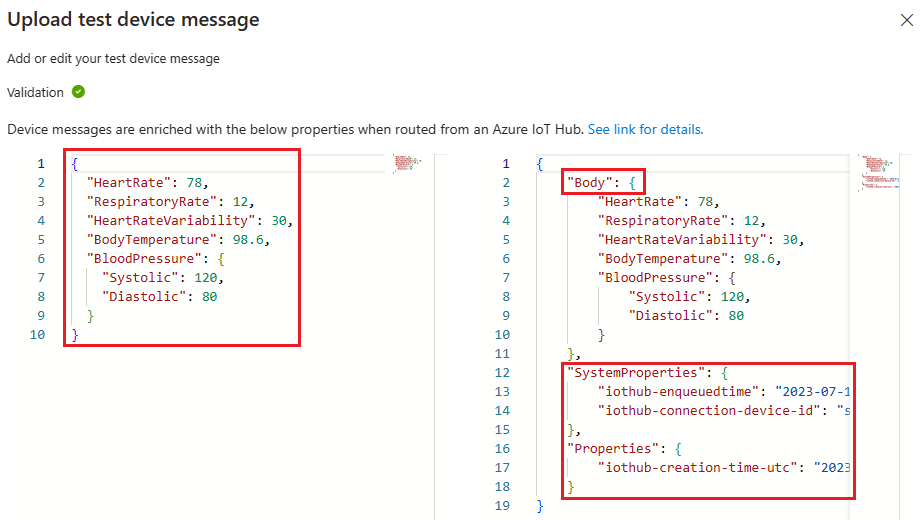Viewport: 924px width, 520px height.
Task: Open the 'See link for details' link
Action: click(645, 129)
